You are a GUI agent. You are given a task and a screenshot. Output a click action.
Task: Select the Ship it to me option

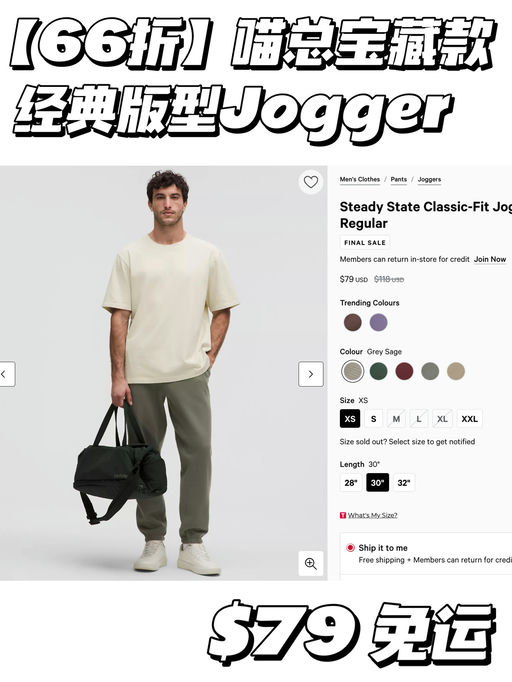350,548
